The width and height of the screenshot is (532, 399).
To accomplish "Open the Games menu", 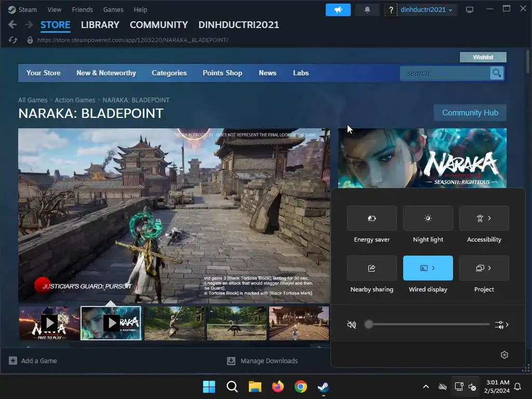I will click(113, 9).
